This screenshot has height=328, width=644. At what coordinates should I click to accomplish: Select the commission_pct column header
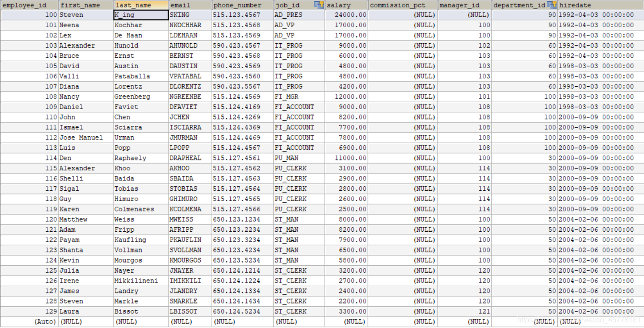click(403, 5)
